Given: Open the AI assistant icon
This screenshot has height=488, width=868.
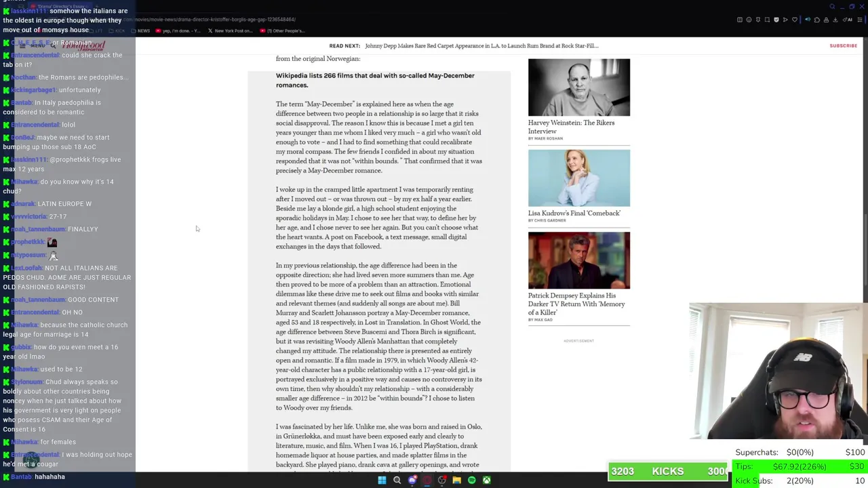Looking at the screenshot, I should (x=848, y=20).
